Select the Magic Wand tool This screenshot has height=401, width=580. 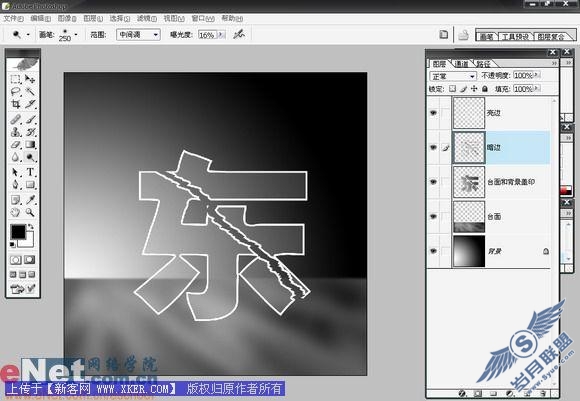coord(30,91)
